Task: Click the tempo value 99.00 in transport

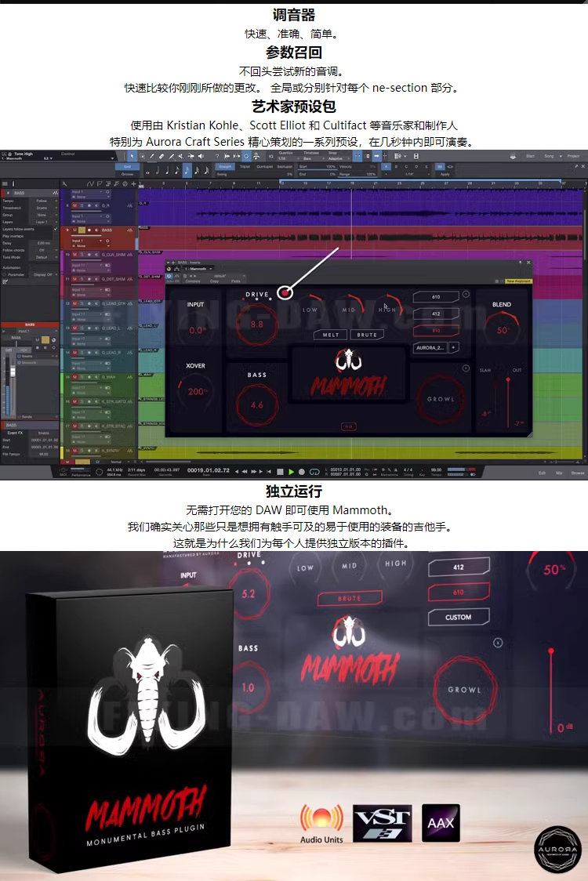Action: point(436,470)
